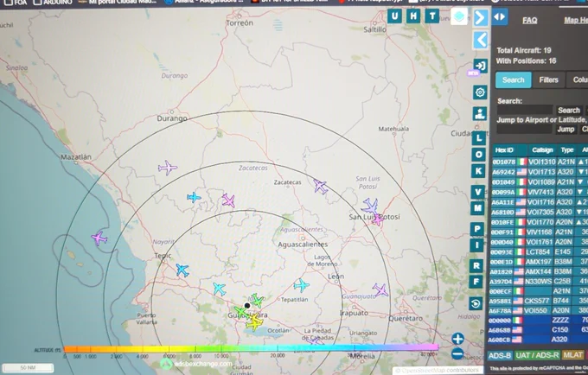
Task: Select the VIV7413 aircraft row
Action: coord(540,192)
